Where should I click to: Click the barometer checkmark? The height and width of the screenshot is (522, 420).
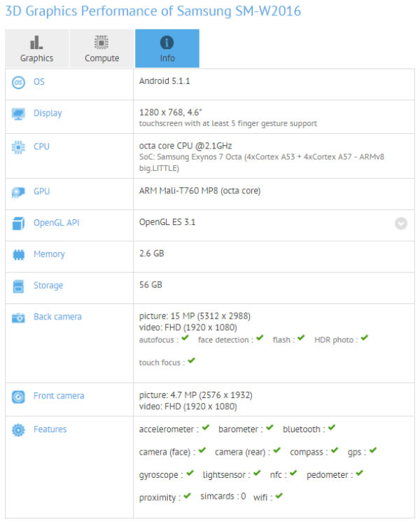269,427
